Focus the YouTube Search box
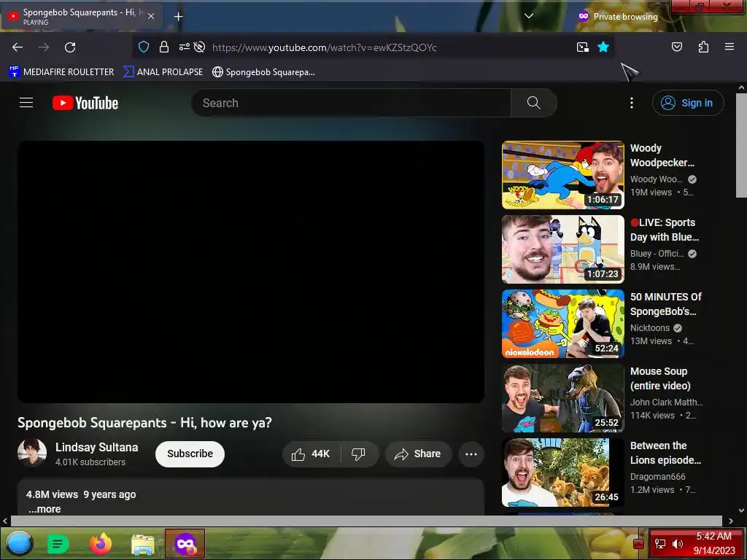 tap(351, 103)
